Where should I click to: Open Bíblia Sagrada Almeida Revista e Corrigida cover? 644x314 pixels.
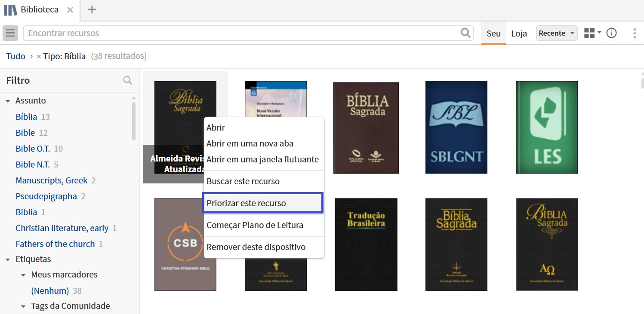[456, 244]
